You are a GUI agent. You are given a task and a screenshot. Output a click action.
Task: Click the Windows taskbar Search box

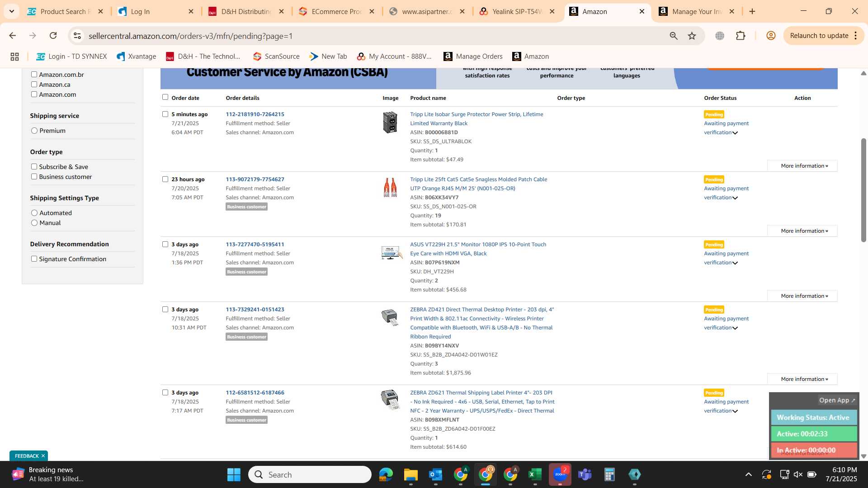[x=310, y=474]
